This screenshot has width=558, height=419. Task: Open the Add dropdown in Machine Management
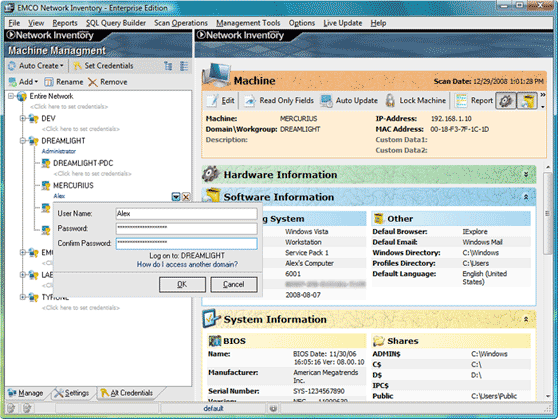click(23, 82)
